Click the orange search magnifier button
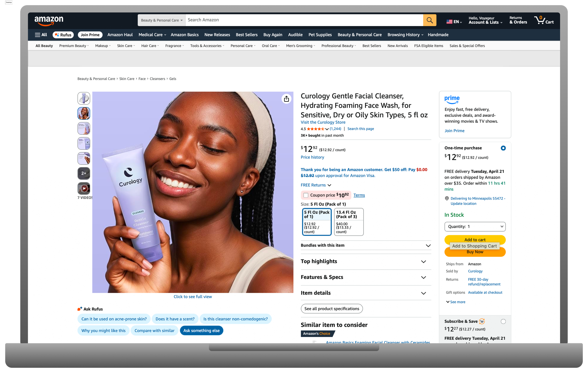Screen dimensions: 588x373 click(429, 20)
